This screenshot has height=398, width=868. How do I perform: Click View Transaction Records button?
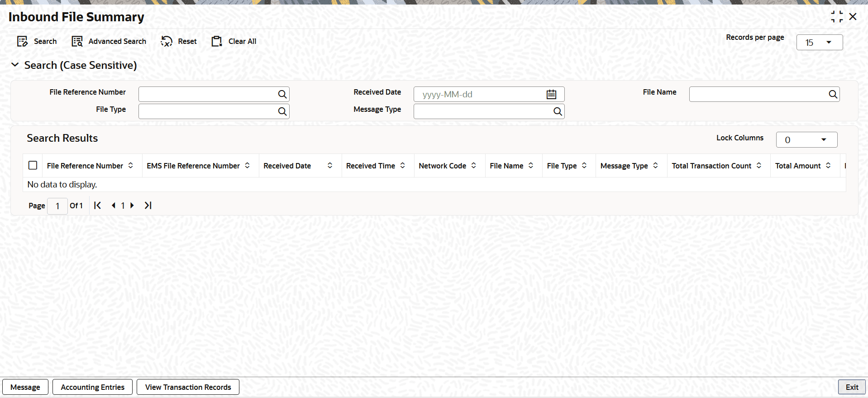tap(188, 387)
